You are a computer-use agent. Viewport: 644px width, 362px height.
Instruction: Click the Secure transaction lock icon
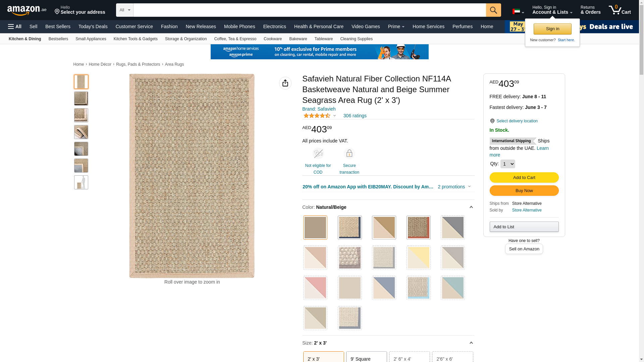[x=349, y=154]
